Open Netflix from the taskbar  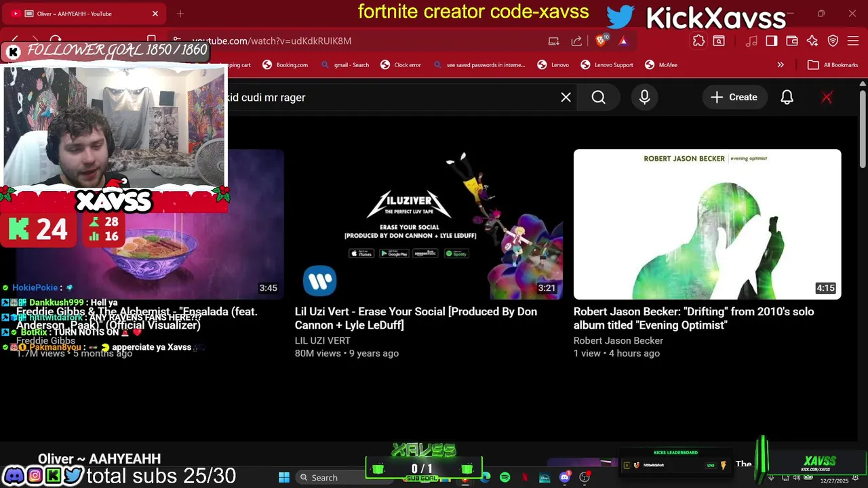coord(525,477)
